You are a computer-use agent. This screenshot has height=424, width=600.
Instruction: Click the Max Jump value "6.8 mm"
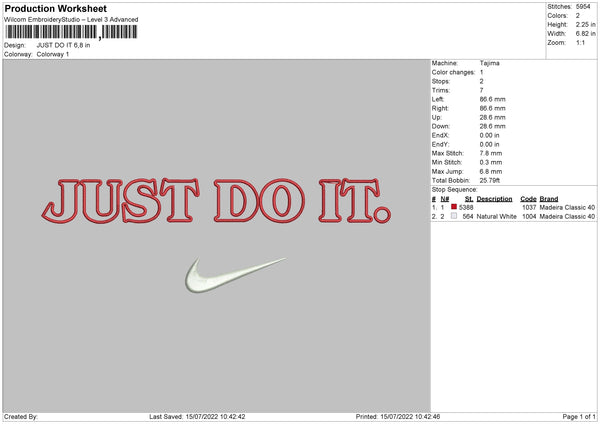point(491,171)
